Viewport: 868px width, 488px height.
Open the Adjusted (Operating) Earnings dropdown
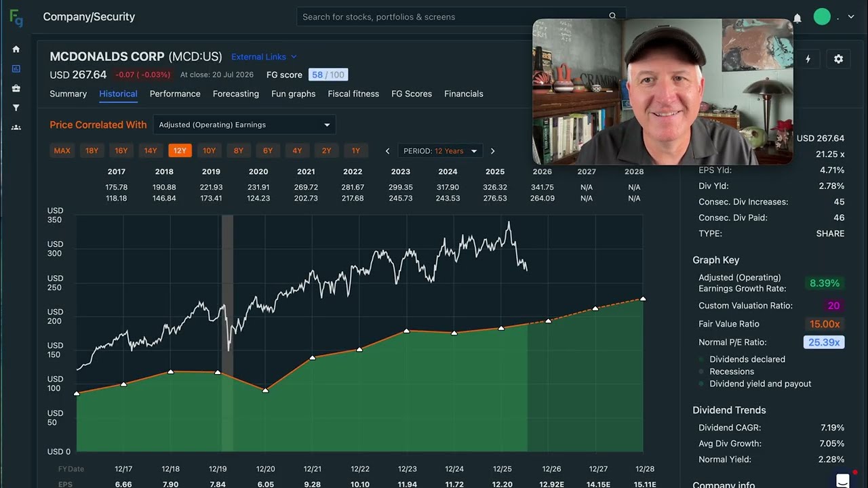tap(244, 125)
